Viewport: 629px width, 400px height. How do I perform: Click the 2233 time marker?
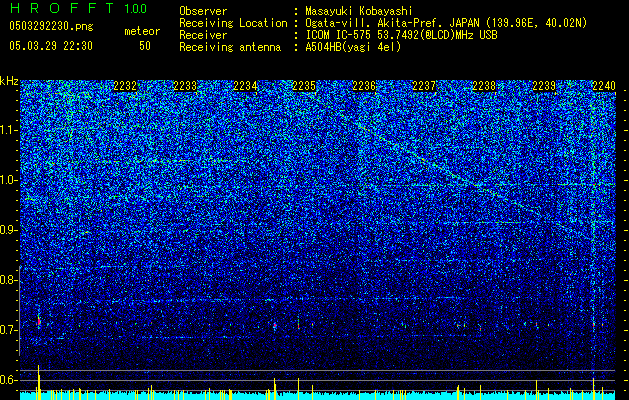[185, 86]
